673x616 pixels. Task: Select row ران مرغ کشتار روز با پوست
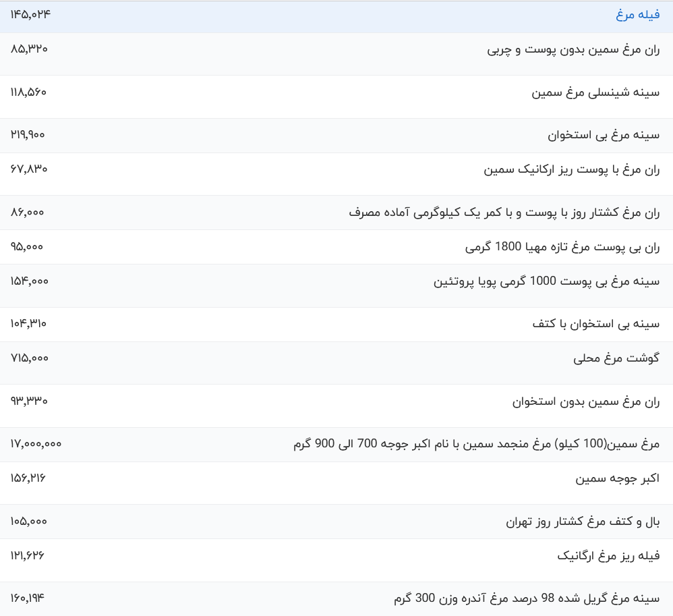click(x=336, y=213)
